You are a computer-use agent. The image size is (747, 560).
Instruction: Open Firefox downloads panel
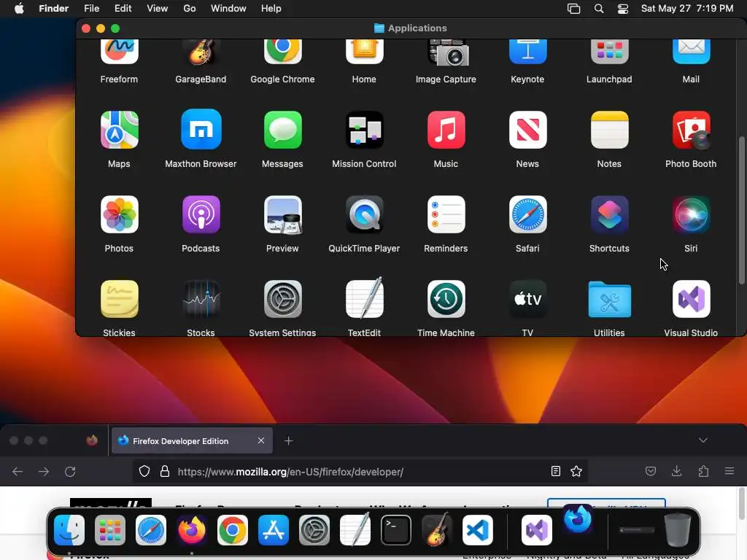[676, 472]
